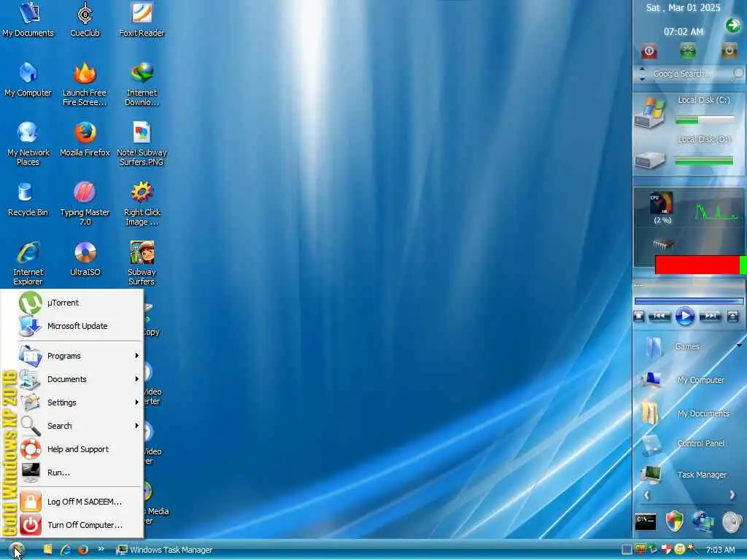Open Firefox quick launch icon

83,550
